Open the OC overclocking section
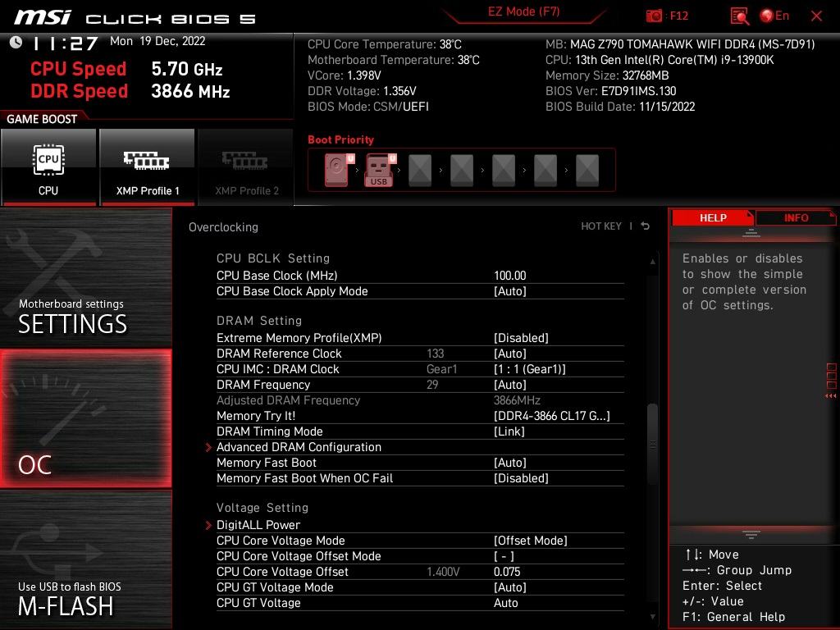 tap(85, 418)
